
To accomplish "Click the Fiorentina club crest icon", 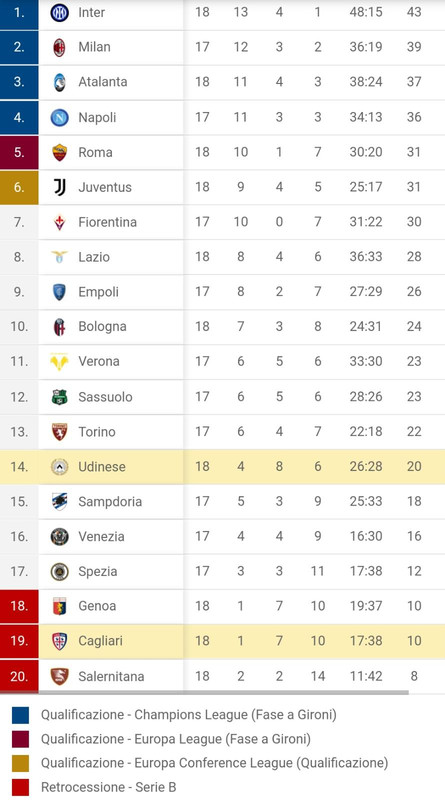I will (60, 222).
